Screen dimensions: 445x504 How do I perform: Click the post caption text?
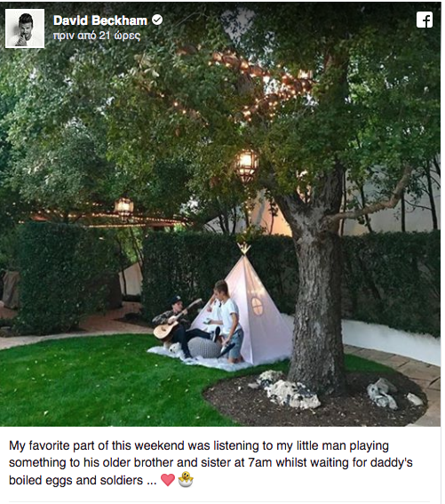pos(211,463)
